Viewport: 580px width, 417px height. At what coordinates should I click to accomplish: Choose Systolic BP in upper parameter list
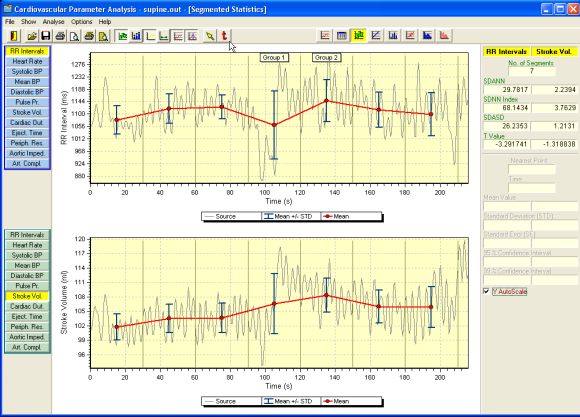27,71
